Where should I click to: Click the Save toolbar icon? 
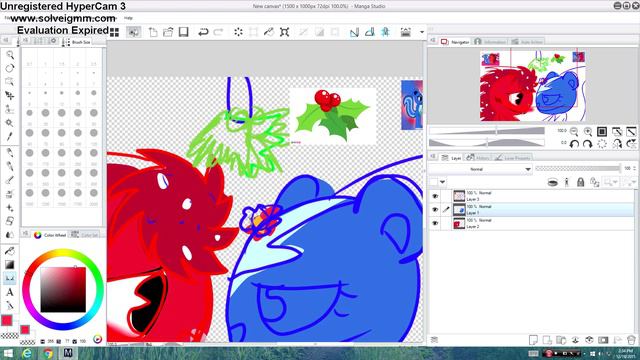pyautogui.click(x=183, y=32)
